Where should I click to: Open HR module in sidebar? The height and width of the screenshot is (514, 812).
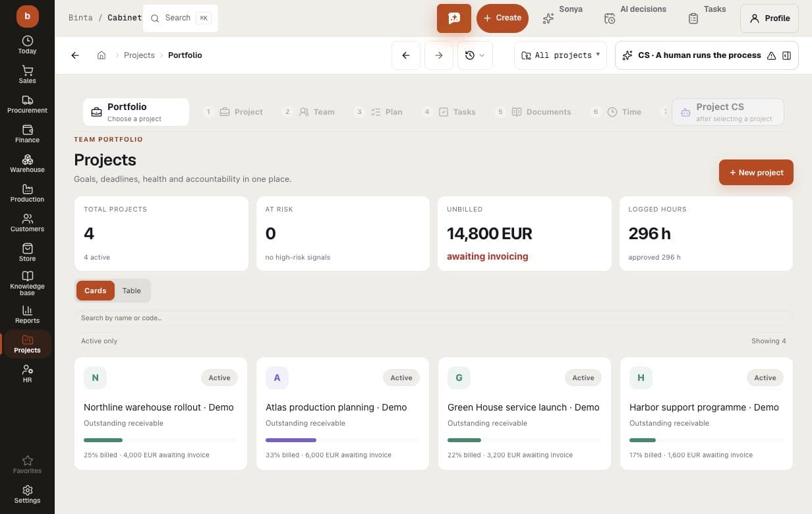[27, 374]
